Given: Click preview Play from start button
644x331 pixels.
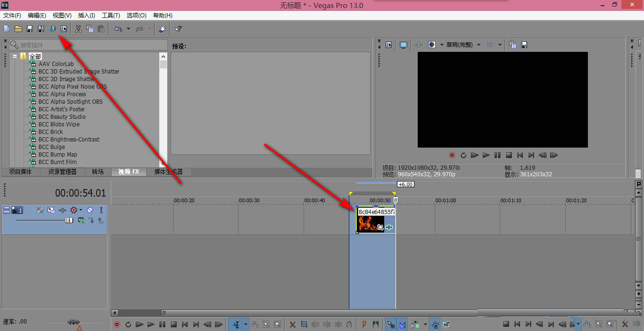Looking at the screenshot, I should pos(475,155).
